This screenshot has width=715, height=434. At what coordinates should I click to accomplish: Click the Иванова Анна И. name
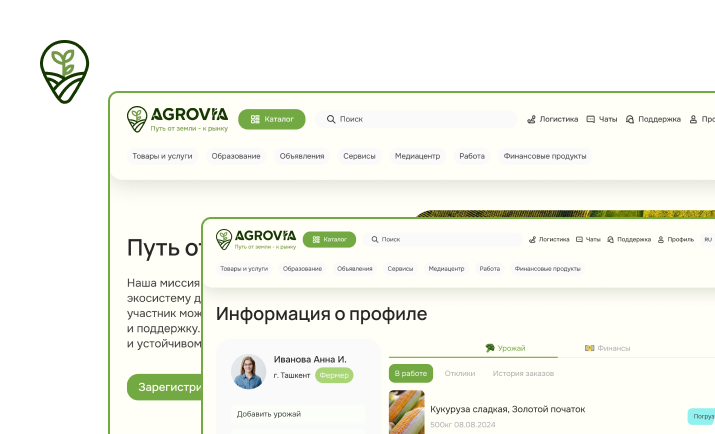pos(310,359)
